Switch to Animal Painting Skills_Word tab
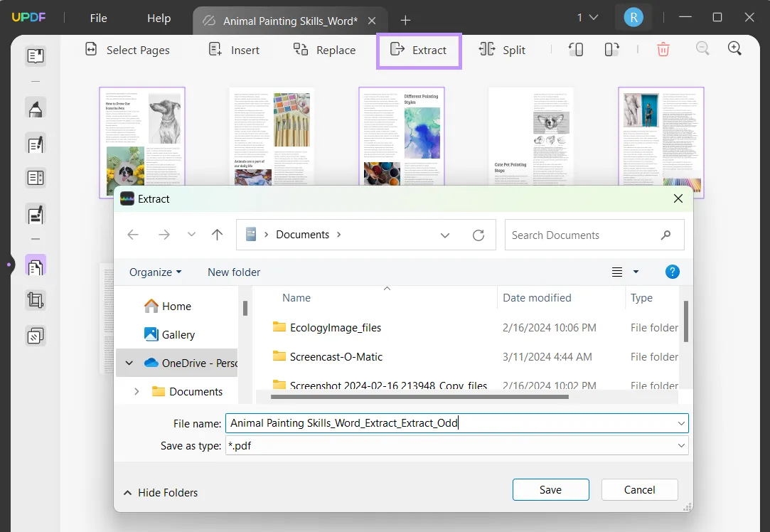 [x=290, y=21]
